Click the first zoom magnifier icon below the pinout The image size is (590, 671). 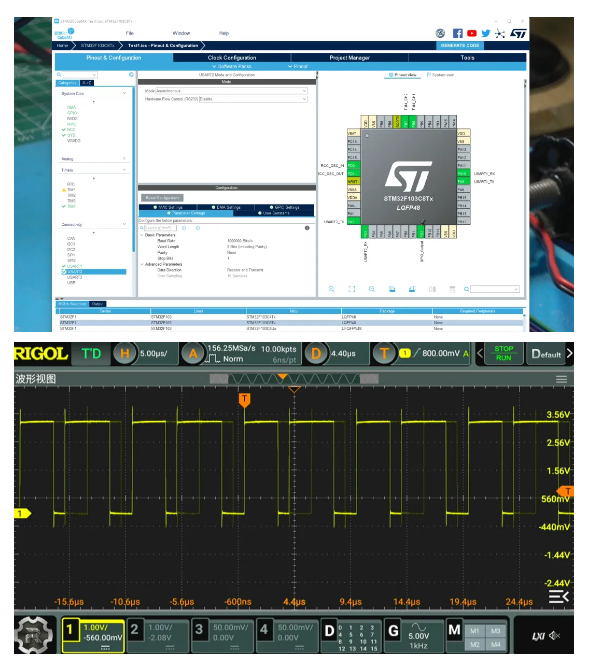pyautogui.click(x=332, y=289)
